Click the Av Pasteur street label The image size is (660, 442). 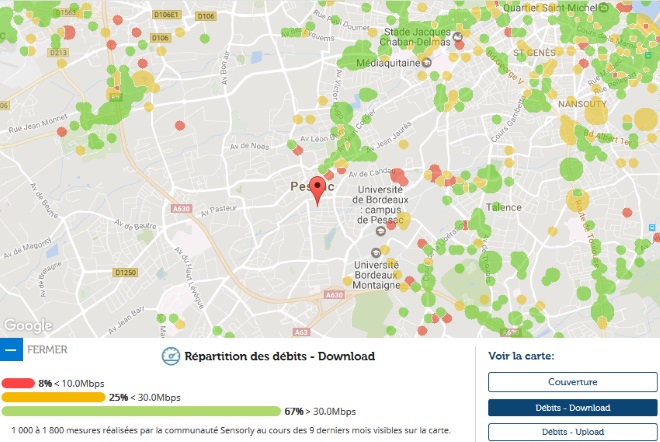pyautogui.click(x=219, y=210)
